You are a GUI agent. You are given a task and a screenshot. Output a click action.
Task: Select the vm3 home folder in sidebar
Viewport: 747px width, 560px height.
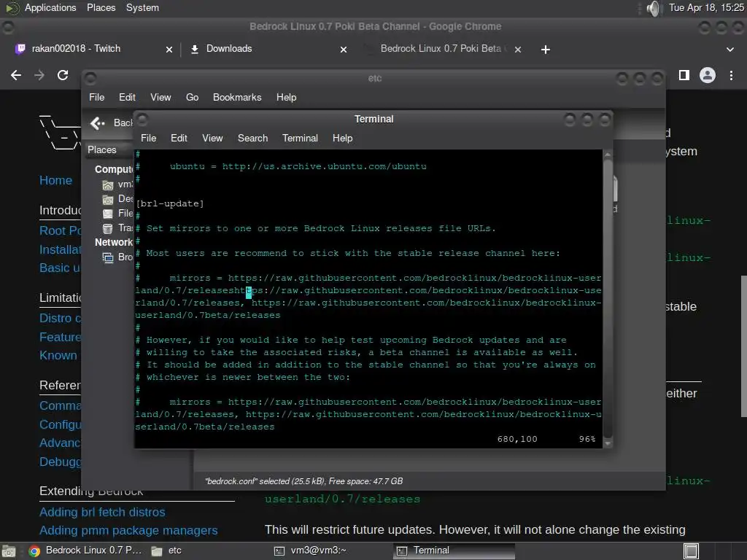[x=117, y=184]
